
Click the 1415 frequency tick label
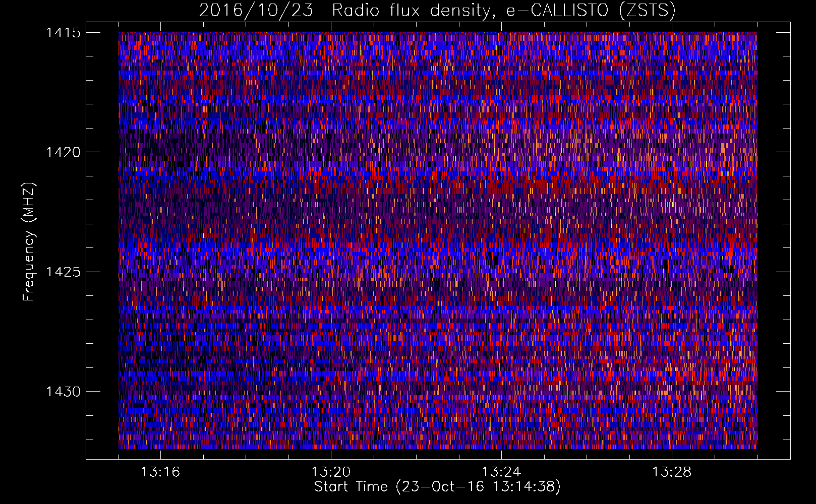(x=64, y=33)
